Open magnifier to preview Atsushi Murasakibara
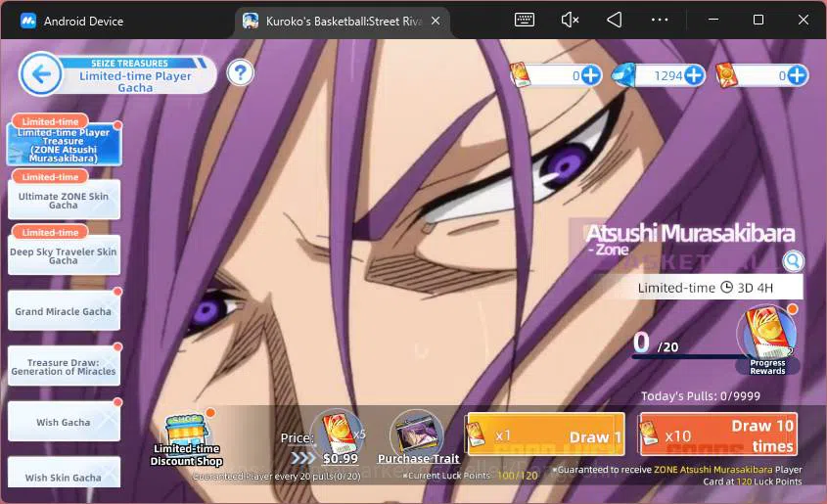 [793, 261]
